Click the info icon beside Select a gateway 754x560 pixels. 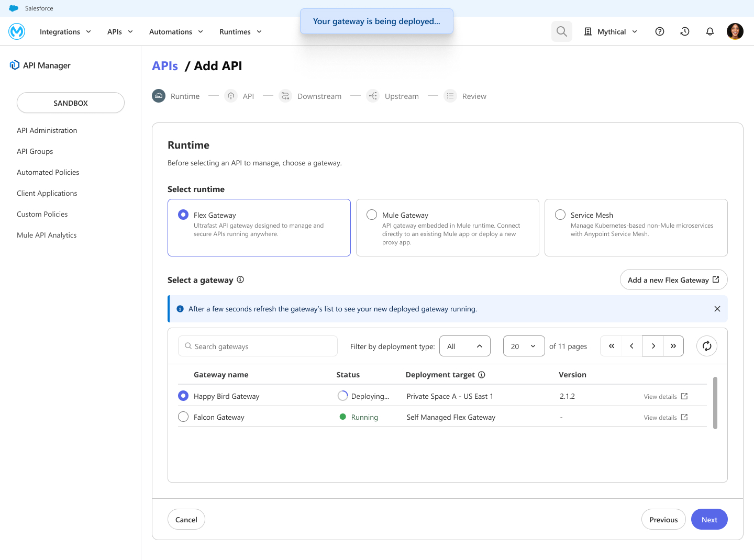point(240,279)
